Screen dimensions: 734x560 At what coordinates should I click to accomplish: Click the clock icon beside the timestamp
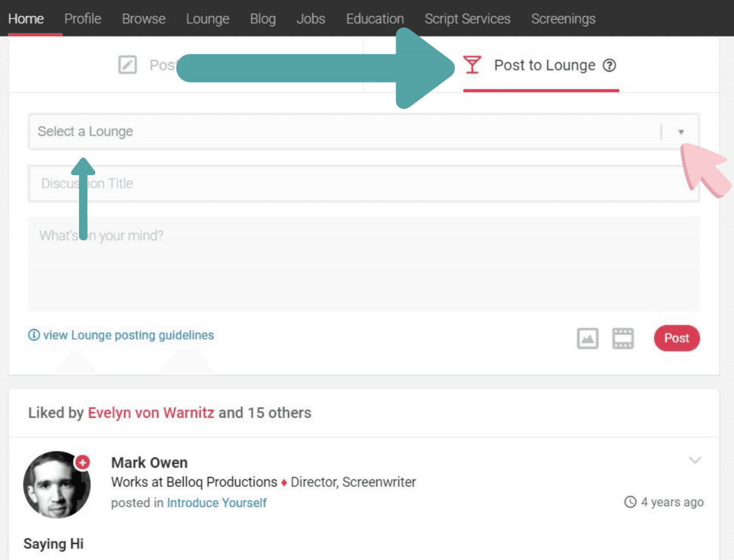coord(631,502)
